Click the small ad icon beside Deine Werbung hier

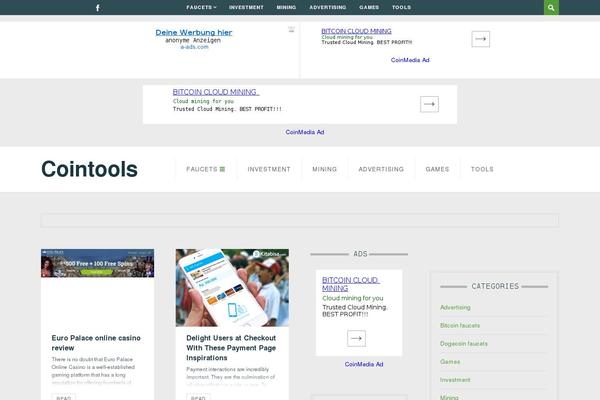click(291, 29)
